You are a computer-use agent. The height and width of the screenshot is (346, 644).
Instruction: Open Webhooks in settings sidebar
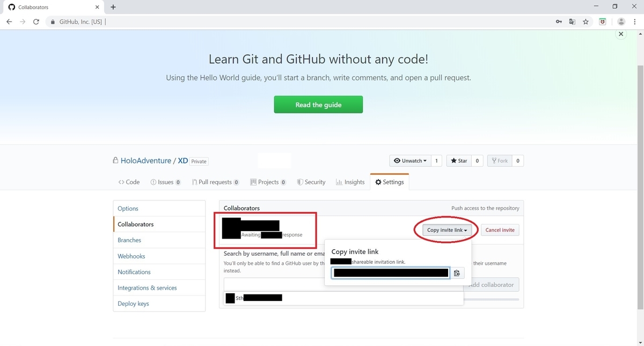click(x=159, y=256)
